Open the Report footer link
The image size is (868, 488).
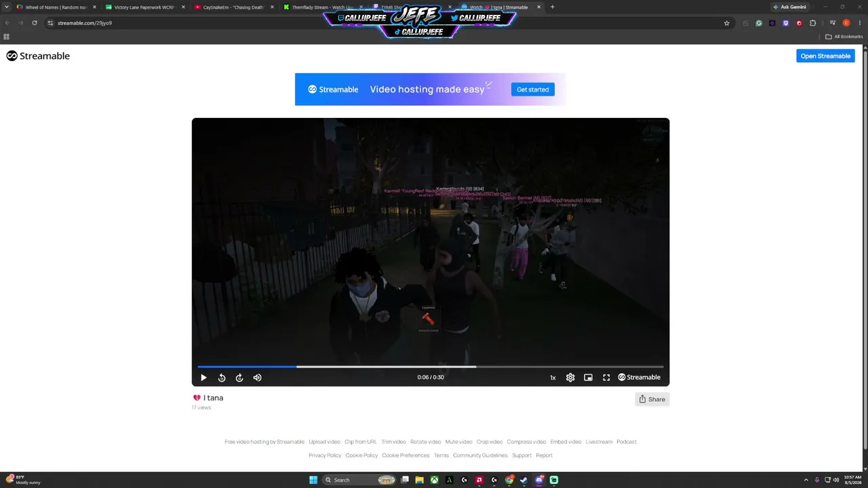(544, 455)
